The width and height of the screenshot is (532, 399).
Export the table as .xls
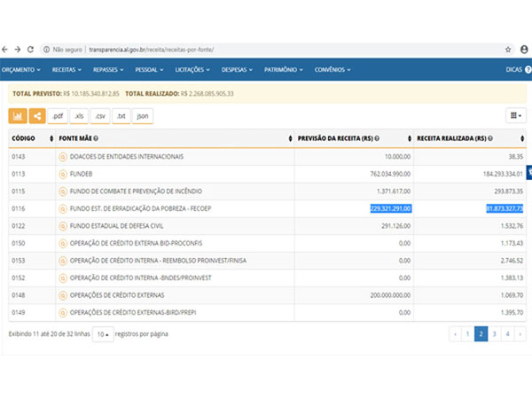tap(79, 116)
